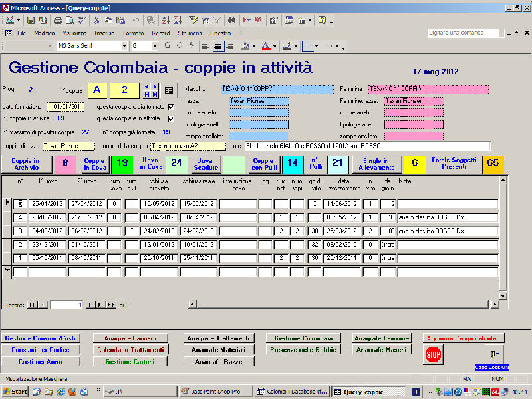Run the spelling check toolbar icon
532x399 pixels.
click(x=82, y=21)
